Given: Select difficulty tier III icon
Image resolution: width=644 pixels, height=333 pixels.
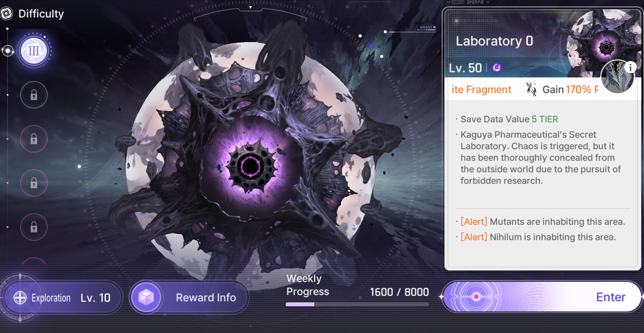Looking at the screenshot, I should (x=34, y=50).
